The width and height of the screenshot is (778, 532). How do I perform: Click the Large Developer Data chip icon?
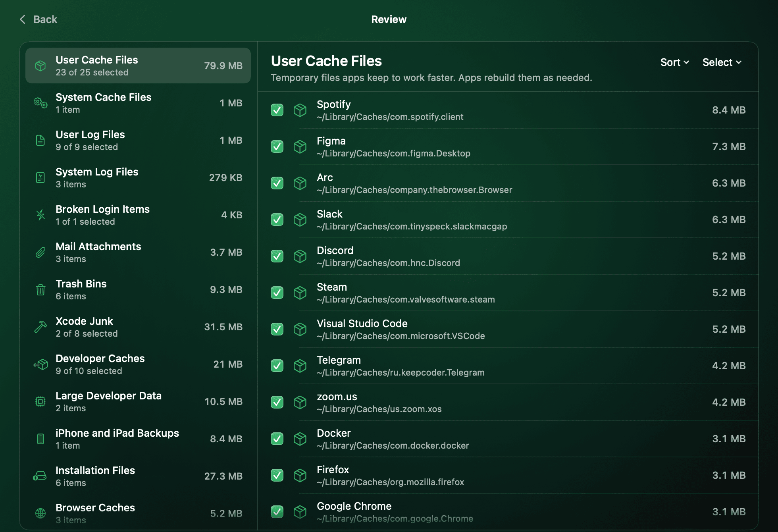coord(40,402)
